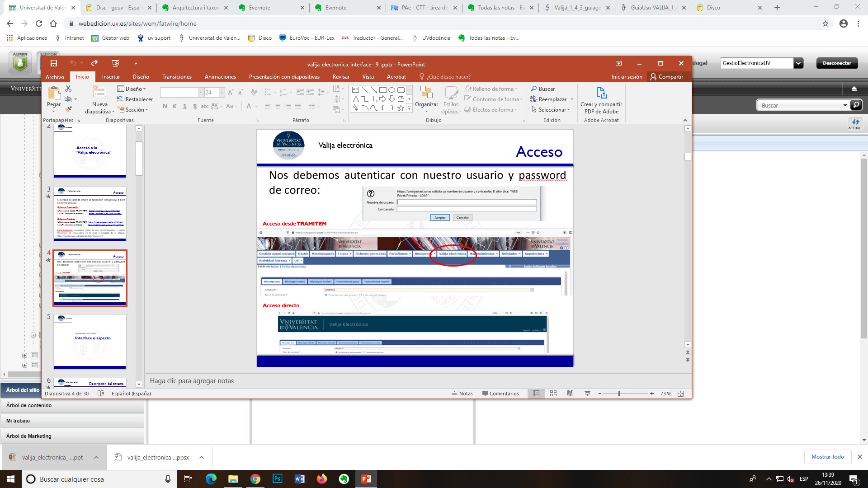Select slide 5 thumbnail Interface o aspecto
The width and height of the screenshot is (868, 488).
[90, 342]
